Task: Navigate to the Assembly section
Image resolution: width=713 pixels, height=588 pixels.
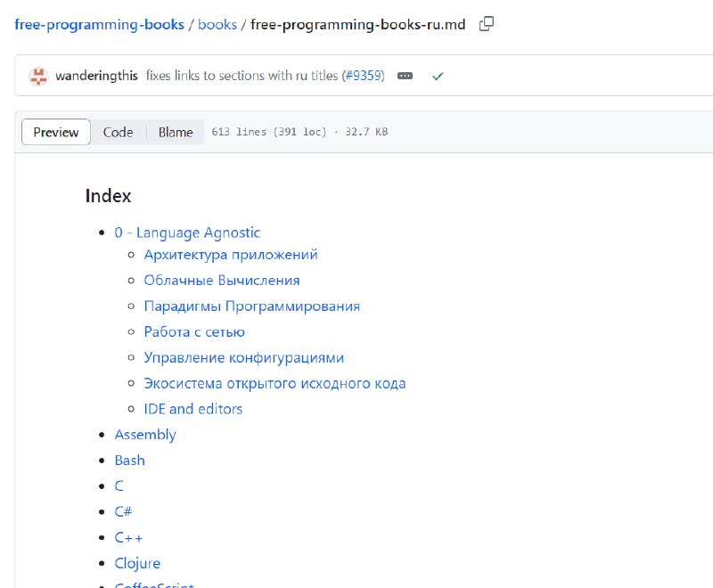Action: (145, 435)
